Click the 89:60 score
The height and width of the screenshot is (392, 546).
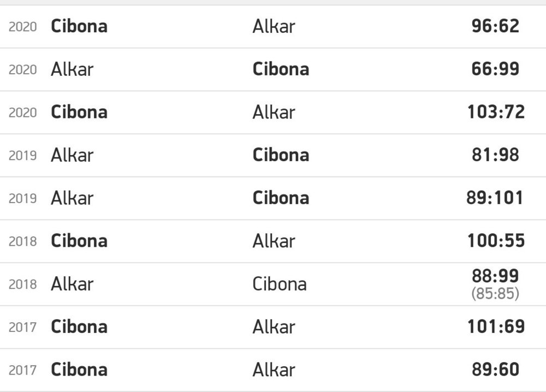pyautogui.click(x=495, y=370)
